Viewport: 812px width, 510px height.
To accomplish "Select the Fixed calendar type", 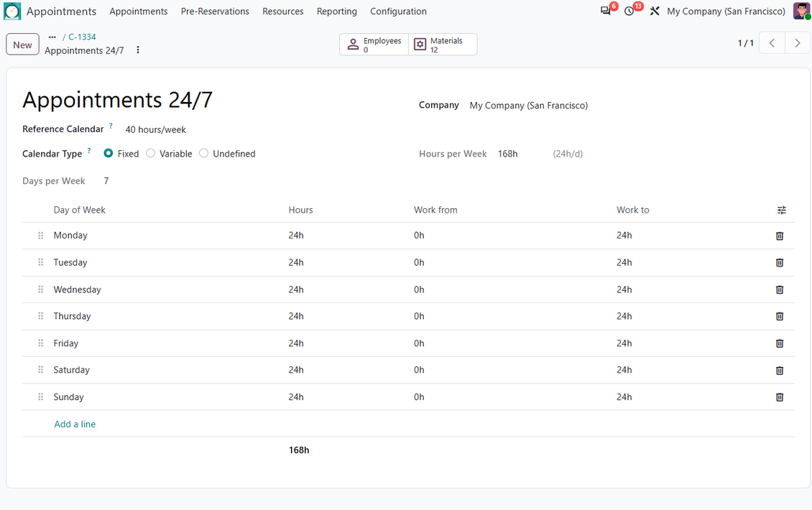I will [x=109, y=153].
